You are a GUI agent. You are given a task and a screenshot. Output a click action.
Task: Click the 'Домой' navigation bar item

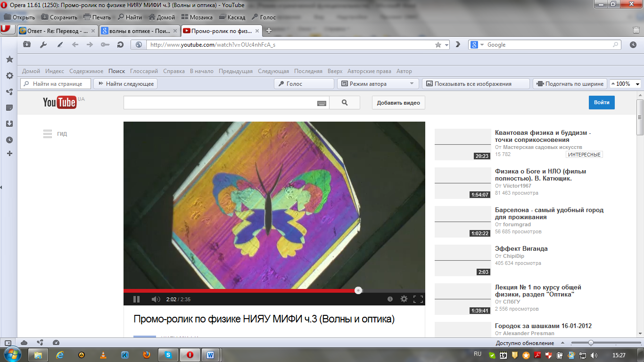pos(31,71)
